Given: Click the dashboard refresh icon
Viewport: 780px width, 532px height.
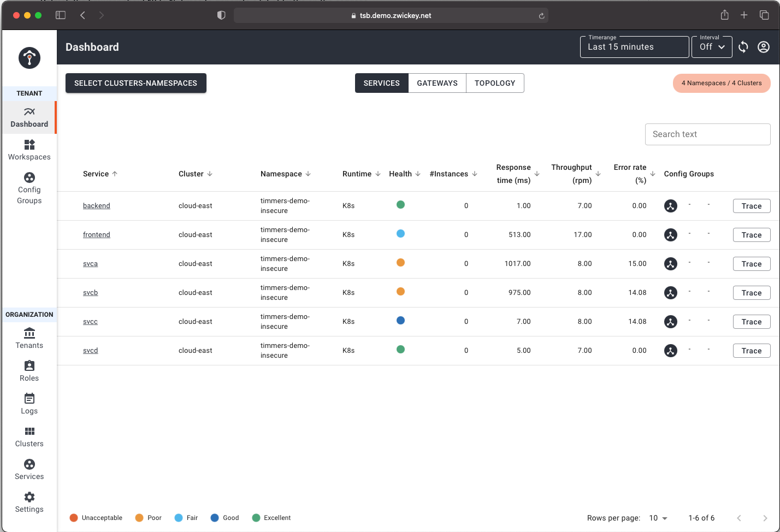Looking at the screenshot, I should coord(743,47).
